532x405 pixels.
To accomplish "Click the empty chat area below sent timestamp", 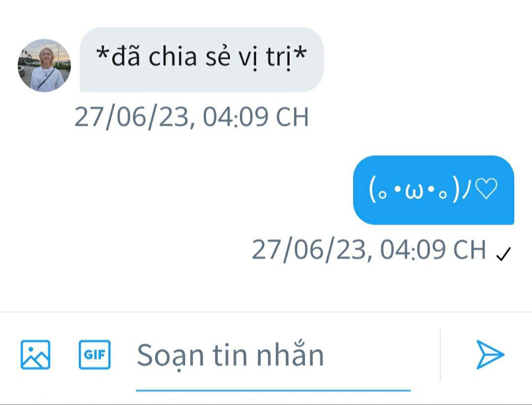I will [x=266, y=287].
